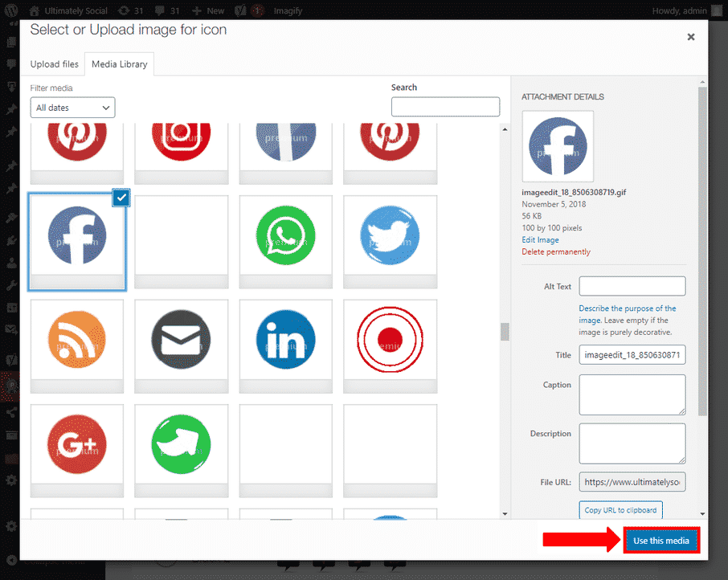728x580 pixels.
Task: Open the Edit Image link
Action: (x=540, y=240)
